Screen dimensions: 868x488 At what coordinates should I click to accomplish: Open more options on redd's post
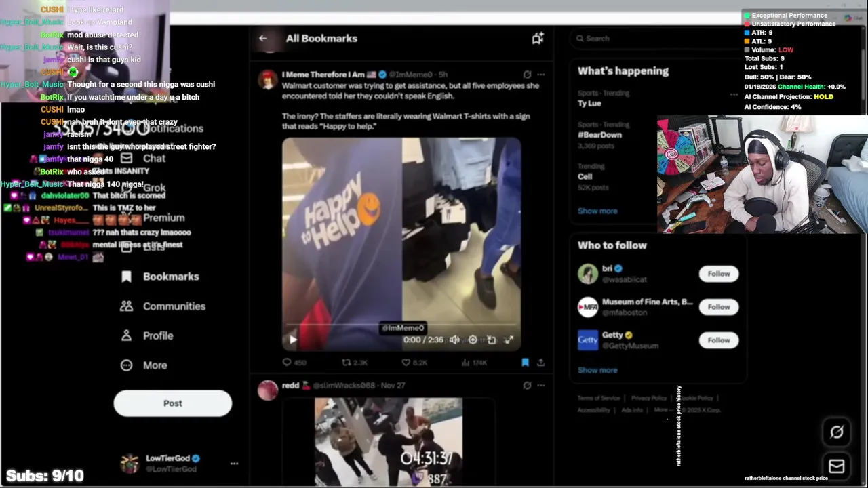point(541,386)
